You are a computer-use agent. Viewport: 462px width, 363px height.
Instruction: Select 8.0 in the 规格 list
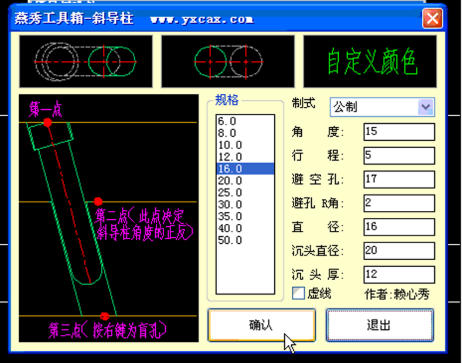coord(245,133)
